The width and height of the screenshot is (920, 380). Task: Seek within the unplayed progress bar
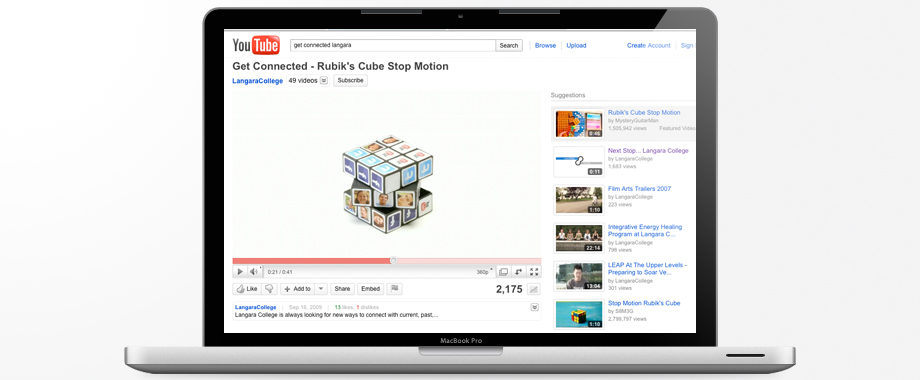469,260
